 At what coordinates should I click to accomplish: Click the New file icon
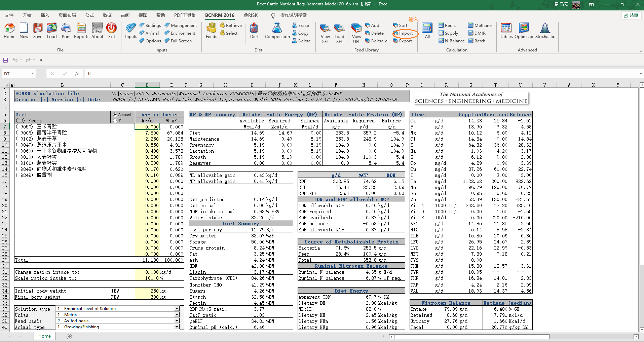(x=24, y=31)
